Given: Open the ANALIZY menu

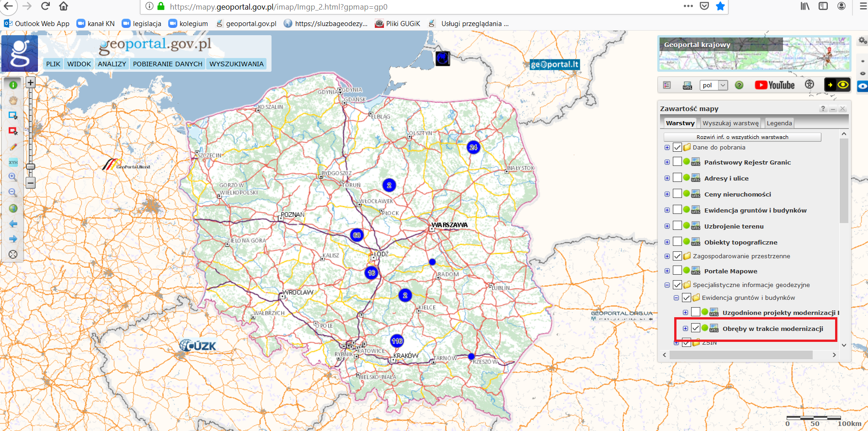Looking at the screenshot, I should coord(112,64).
